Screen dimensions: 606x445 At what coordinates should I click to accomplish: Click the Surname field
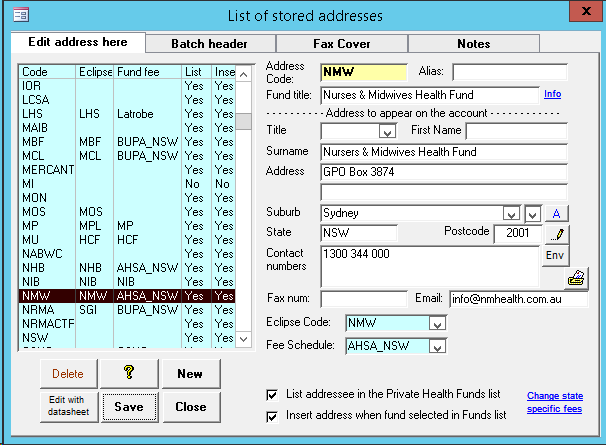tap(444, 152)
